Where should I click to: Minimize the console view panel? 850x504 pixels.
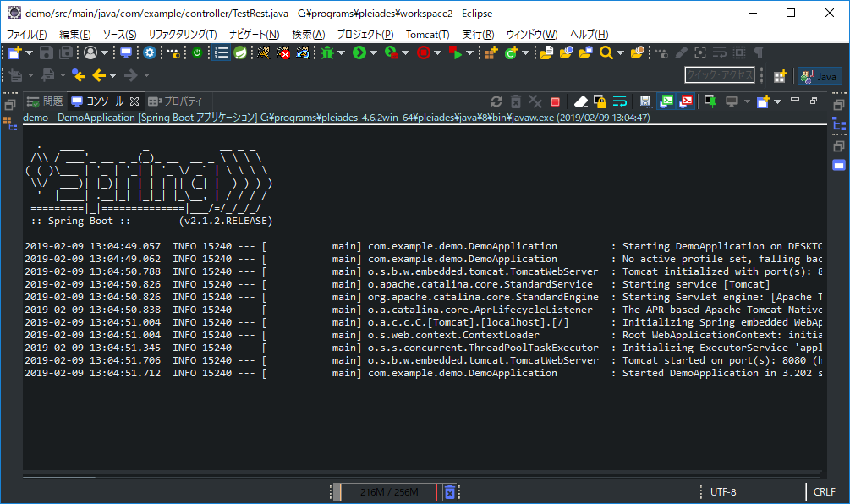[795, 100]
